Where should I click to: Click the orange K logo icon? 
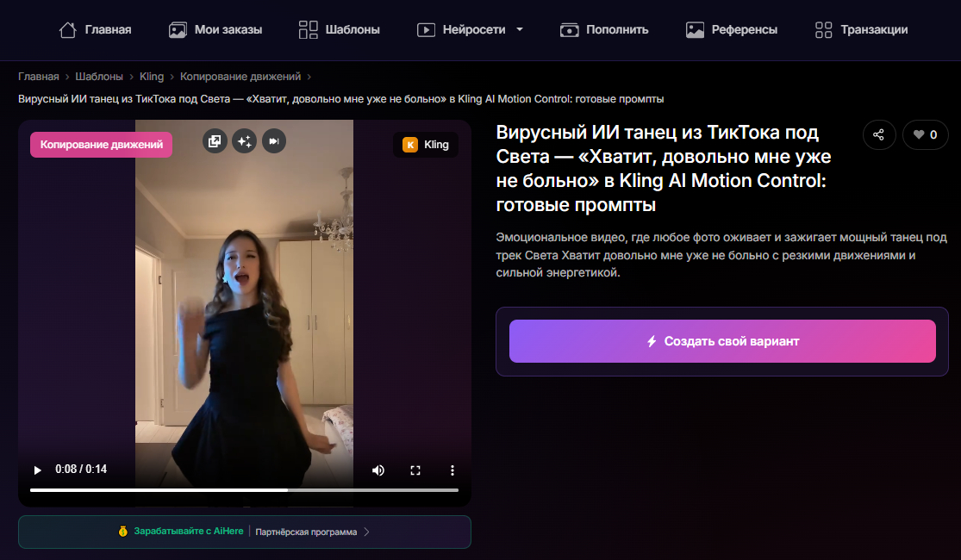coord(410,145)
